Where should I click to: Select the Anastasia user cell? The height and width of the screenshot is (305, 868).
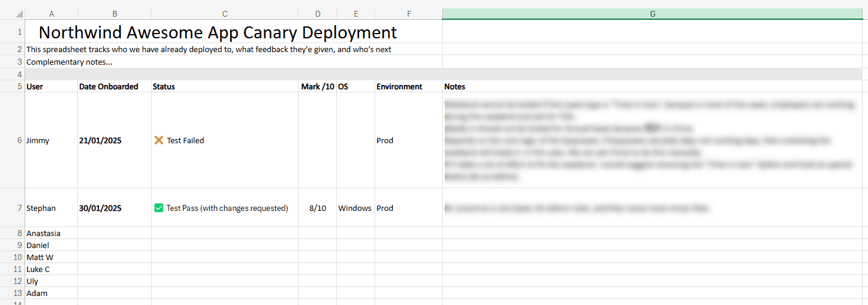(43, 233)
